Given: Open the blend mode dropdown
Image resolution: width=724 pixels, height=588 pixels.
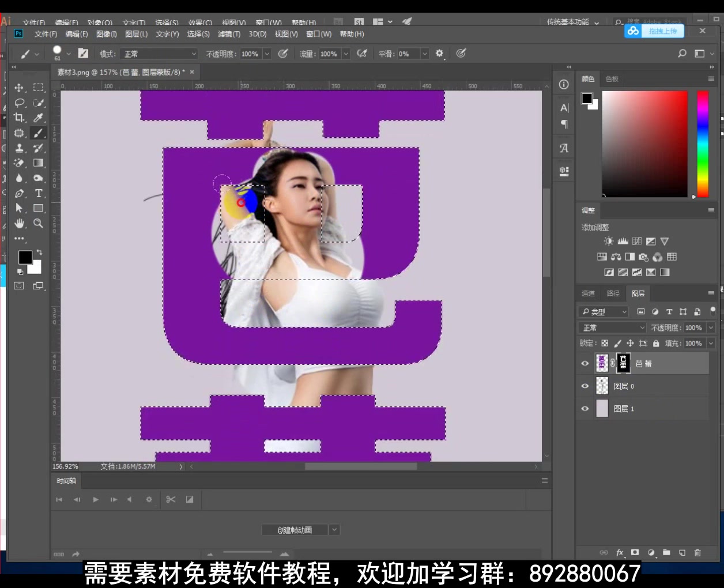Looking at the screenshot, I should point(612,327).
